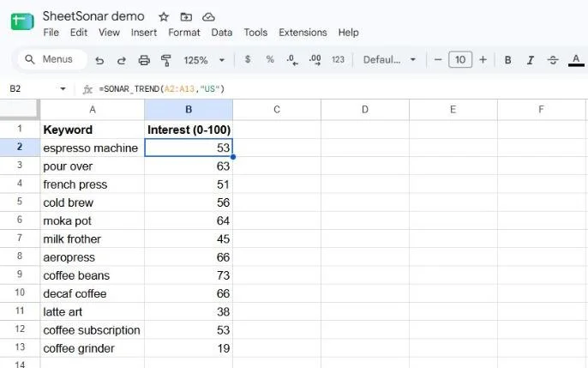Select column F header
Viewport: 588px width, 368px height.
click(x=541, y=110)
